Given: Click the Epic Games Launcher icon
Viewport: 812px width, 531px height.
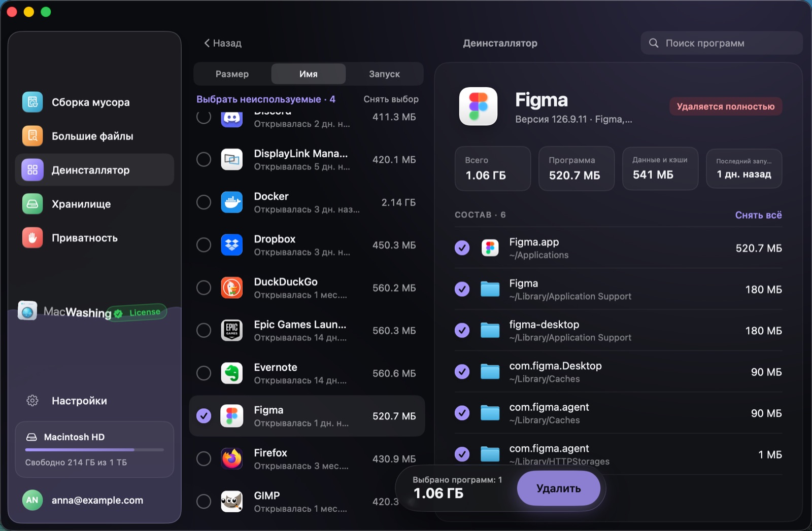Looking at the screenshot, I should 232,330.
